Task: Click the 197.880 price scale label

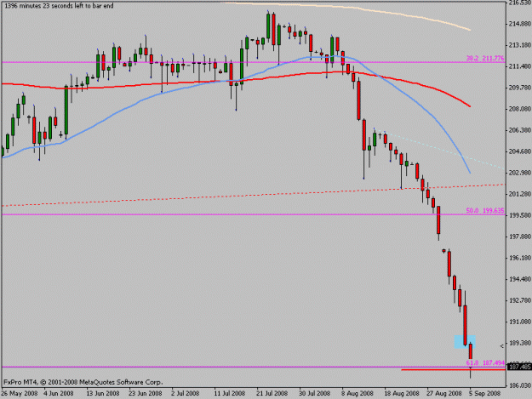Action: pos(520,237)
